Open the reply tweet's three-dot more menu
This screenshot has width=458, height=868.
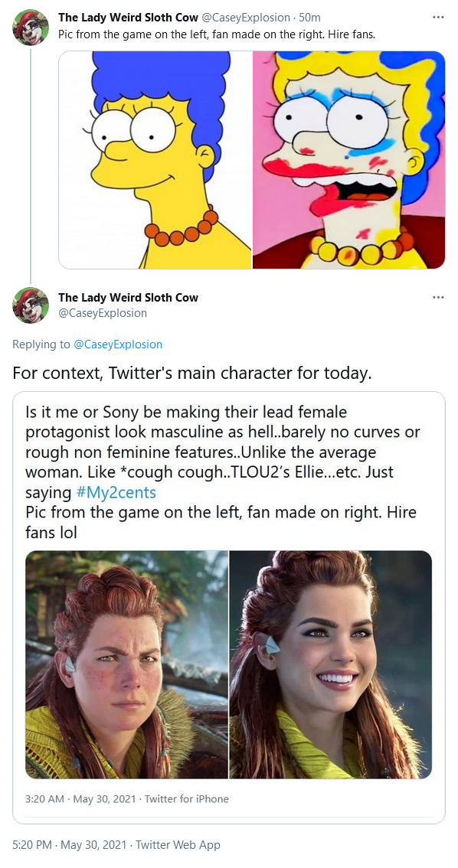point(438,297)
